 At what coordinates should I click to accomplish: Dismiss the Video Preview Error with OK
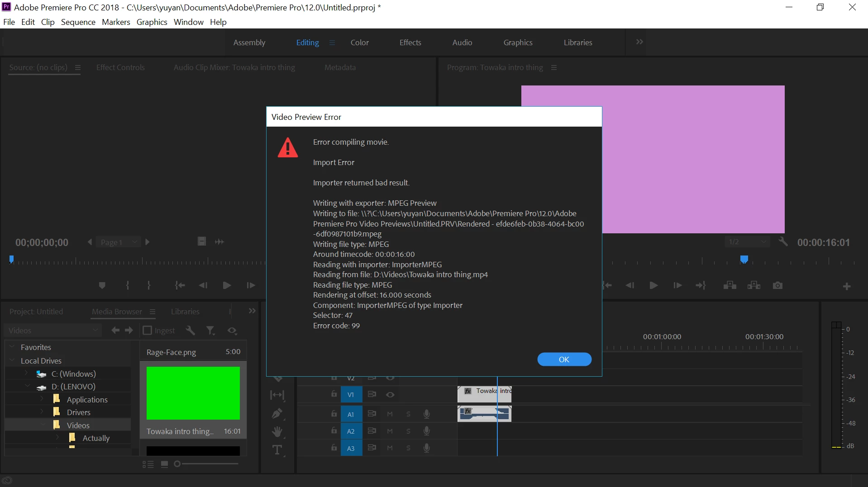pos(564,359)
